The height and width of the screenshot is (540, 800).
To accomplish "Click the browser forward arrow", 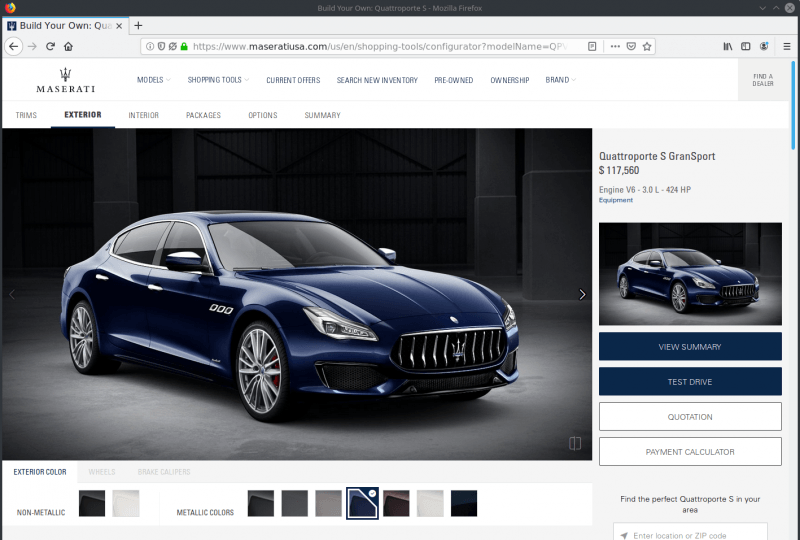I will (32, 46).
